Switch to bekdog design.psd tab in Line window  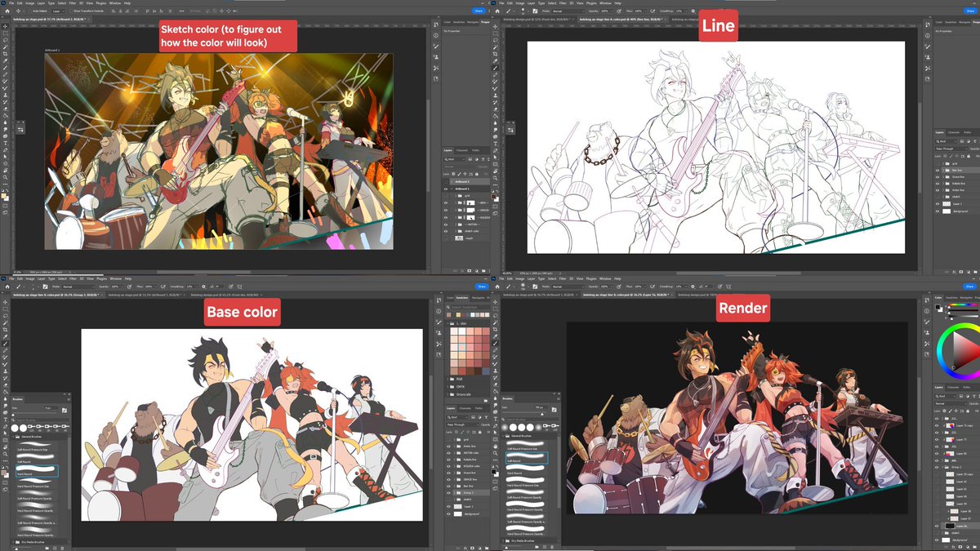point(538,20)
